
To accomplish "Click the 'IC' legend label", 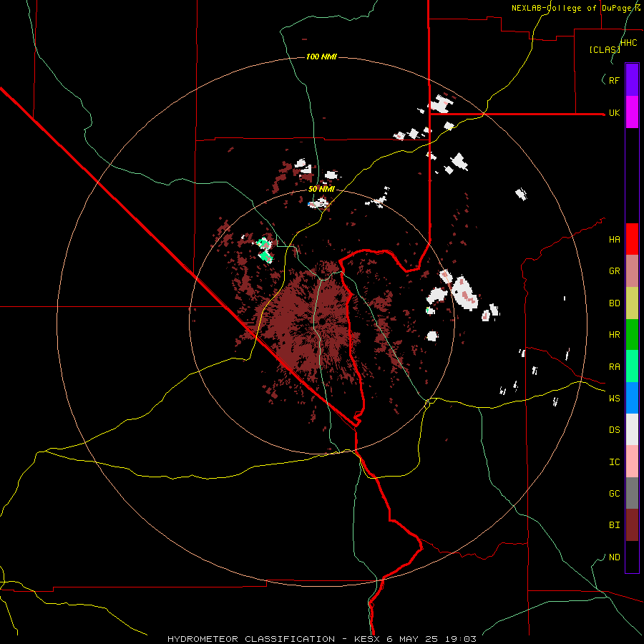I will pyautogui.click(x=614, y=462).
